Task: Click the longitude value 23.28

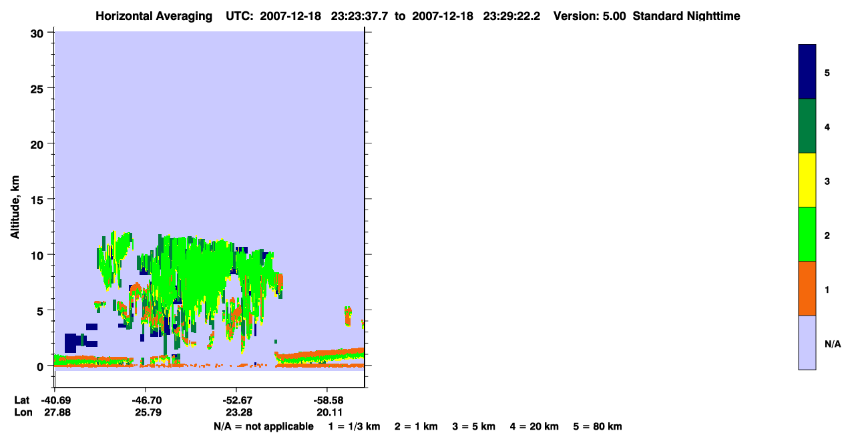Action: 239,412
